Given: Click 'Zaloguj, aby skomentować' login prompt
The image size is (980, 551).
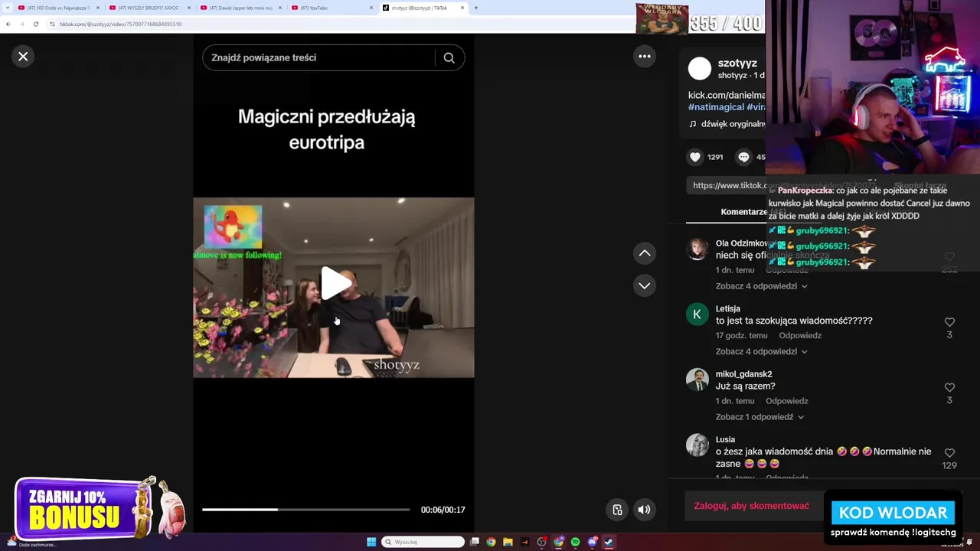Looking at the screenshot, I should click(751, 506).
